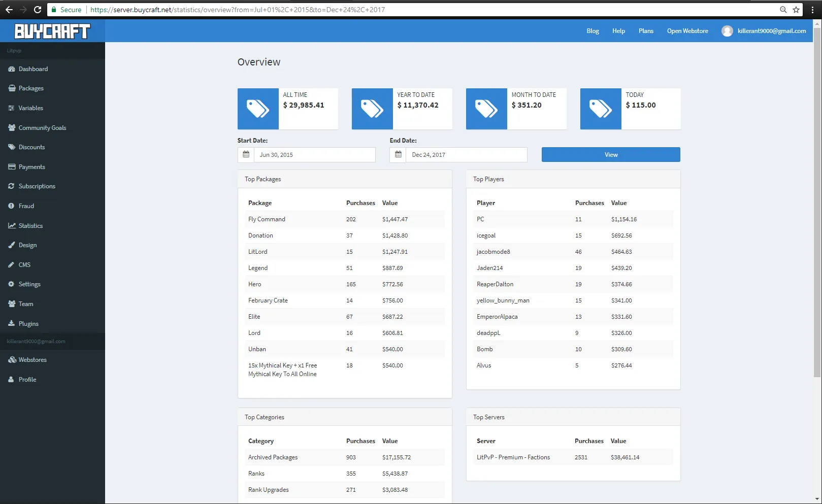Open the Payments section
Screen dimensions: 822x504
point(52,167)
